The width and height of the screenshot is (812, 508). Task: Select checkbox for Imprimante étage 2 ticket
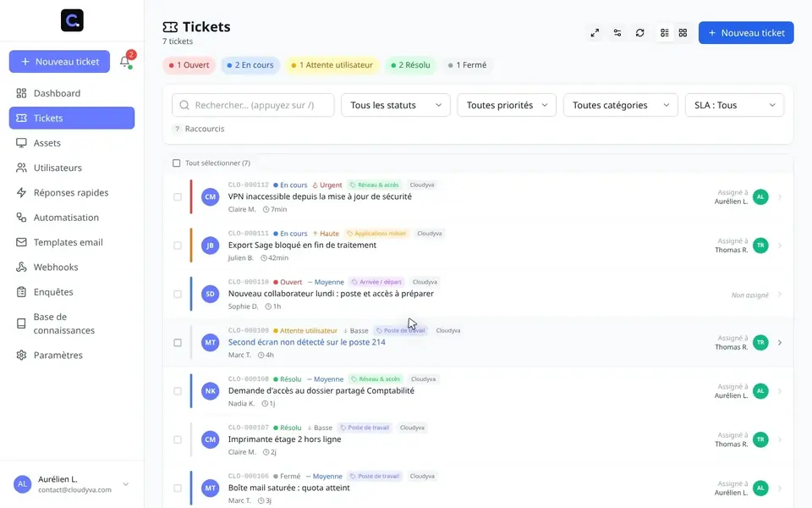tap(178, 439)
